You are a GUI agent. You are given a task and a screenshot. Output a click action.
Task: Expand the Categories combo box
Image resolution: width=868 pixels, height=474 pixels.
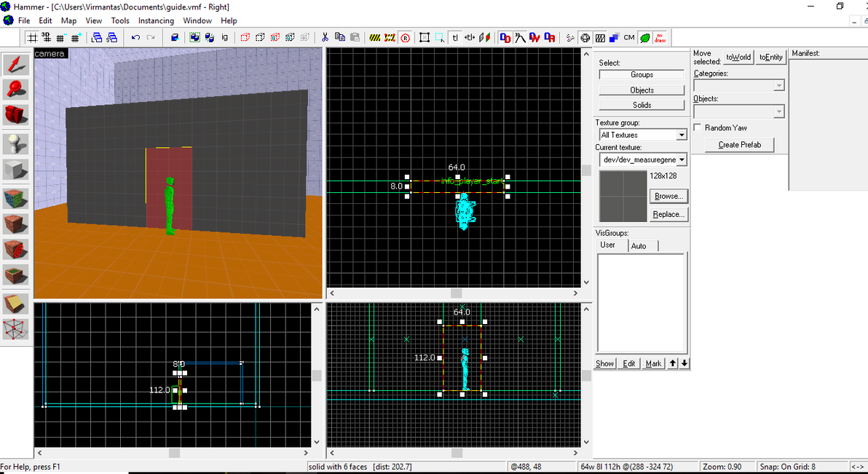pos(778,86)
